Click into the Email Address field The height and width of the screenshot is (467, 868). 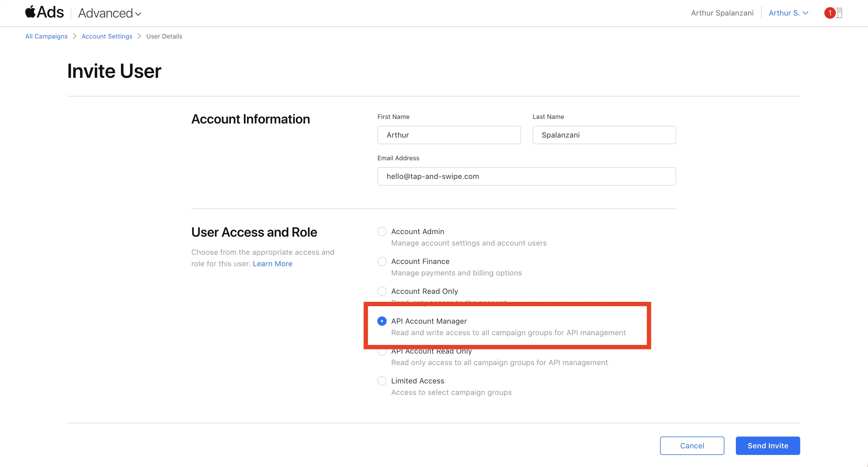[x=526, y=176]
